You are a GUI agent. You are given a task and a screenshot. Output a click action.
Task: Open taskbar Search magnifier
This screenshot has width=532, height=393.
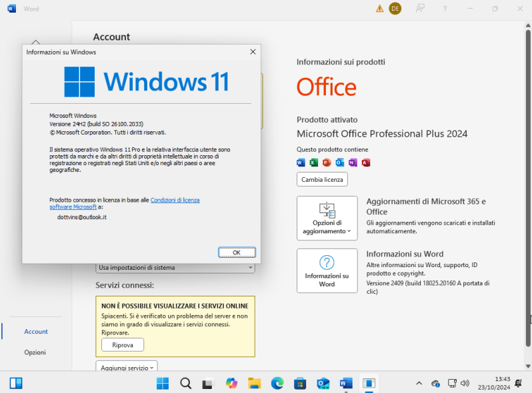[185, 383]
